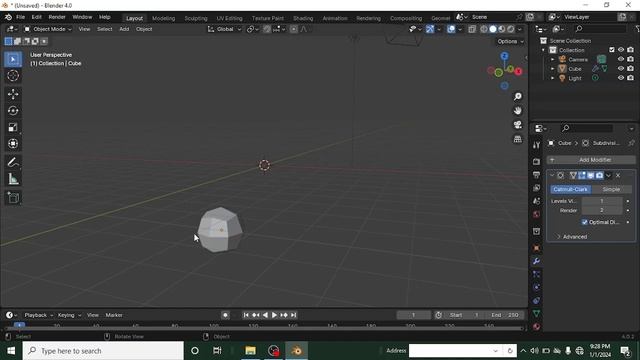Expand the Camera tree item
This screenshot has height=360, width=640.
tap(553, 59)
